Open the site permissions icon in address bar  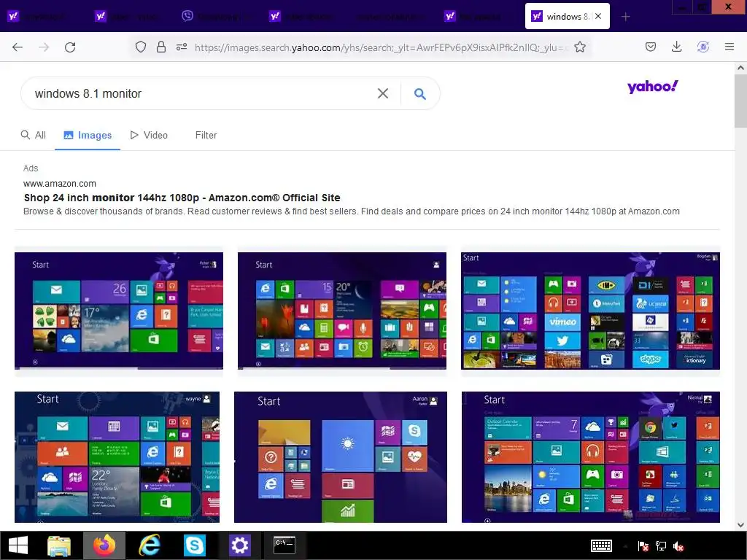(x=182, y=47)
